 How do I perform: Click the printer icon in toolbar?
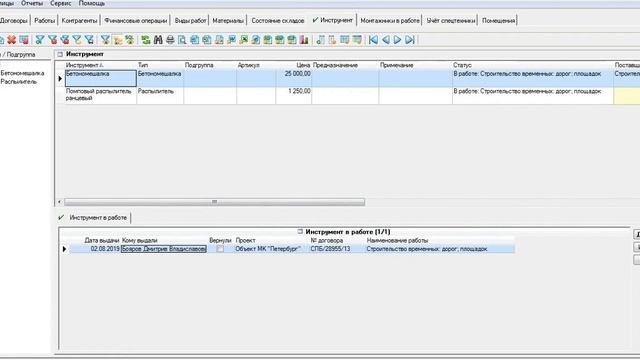(170, 40)
